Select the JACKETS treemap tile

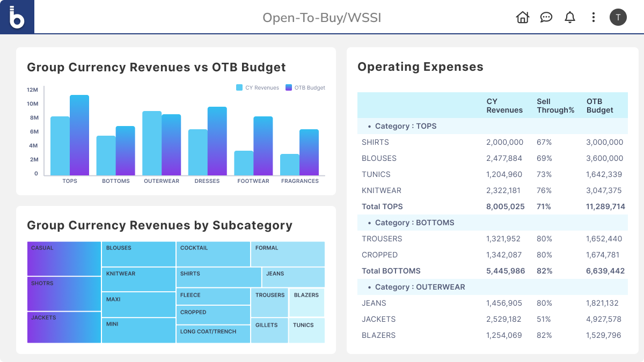click(x=64, y=327)
